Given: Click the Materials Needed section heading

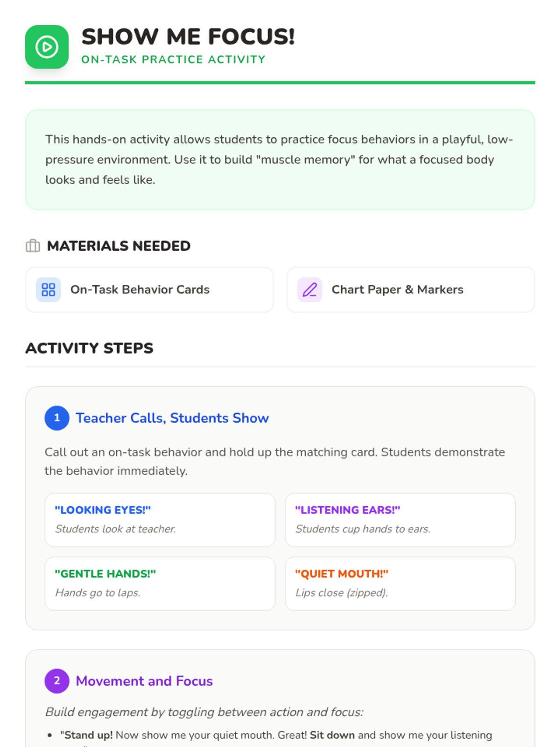Looking at the screenshot, I should coord(119,246).
